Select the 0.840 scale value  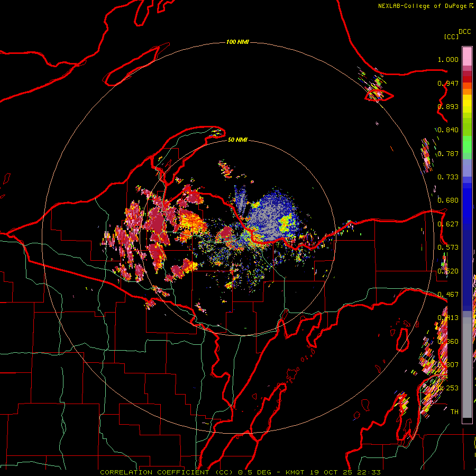[x=448, y=130]
